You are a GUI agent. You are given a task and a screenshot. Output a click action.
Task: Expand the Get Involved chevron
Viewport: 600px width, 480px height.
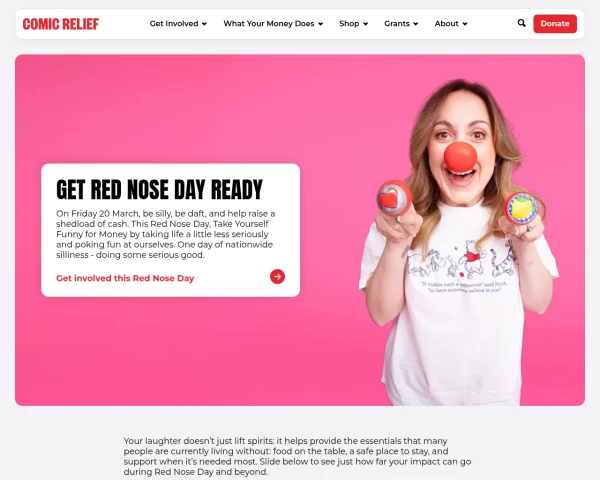[204, 24]
